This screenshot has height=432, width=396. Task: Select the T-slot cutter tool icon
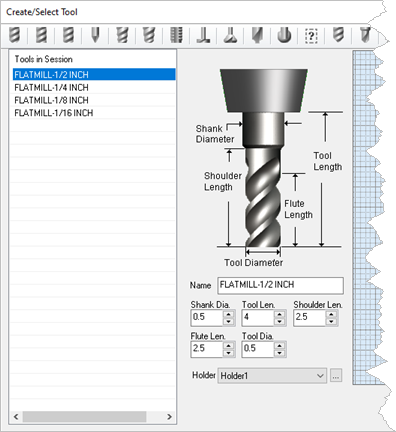pos(203,35)
